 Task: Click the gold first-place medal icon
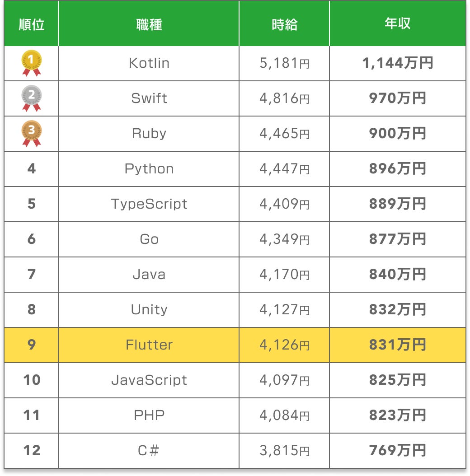(31, 63)
